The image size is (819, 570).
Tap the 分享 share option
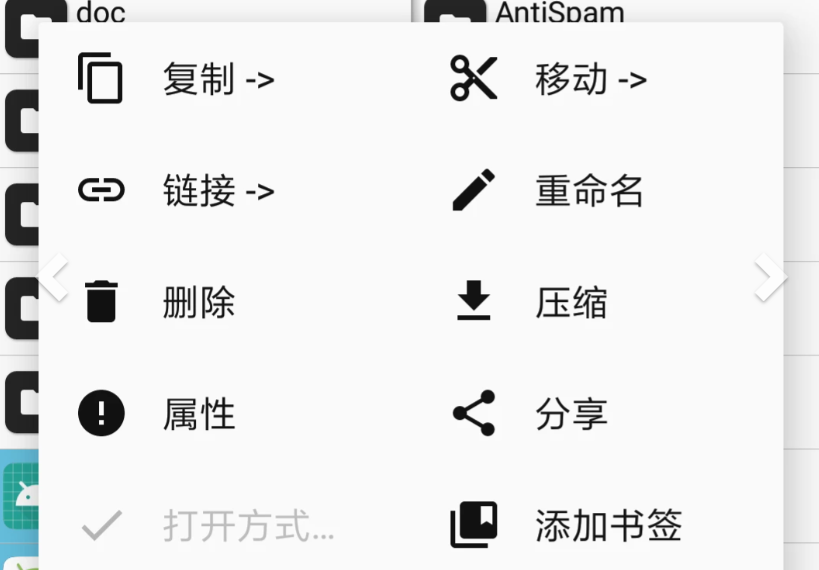click(x=571, y=414)
